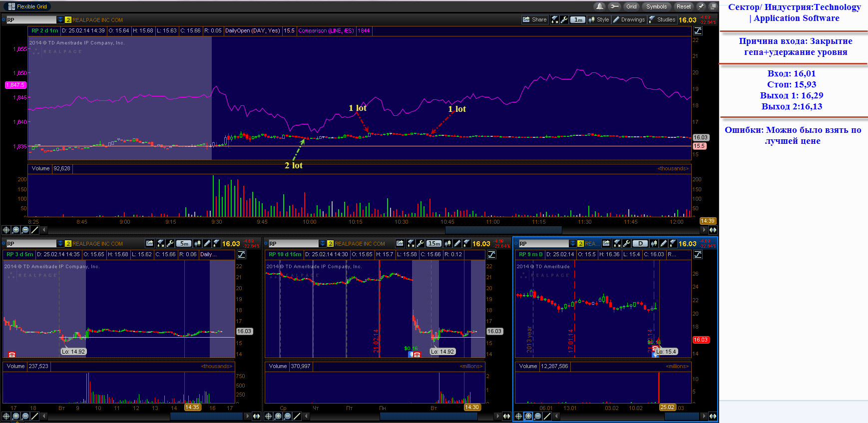Open the 1m timeframe selector
This screenshot has width=868, height=423.
tap(578, 20)
